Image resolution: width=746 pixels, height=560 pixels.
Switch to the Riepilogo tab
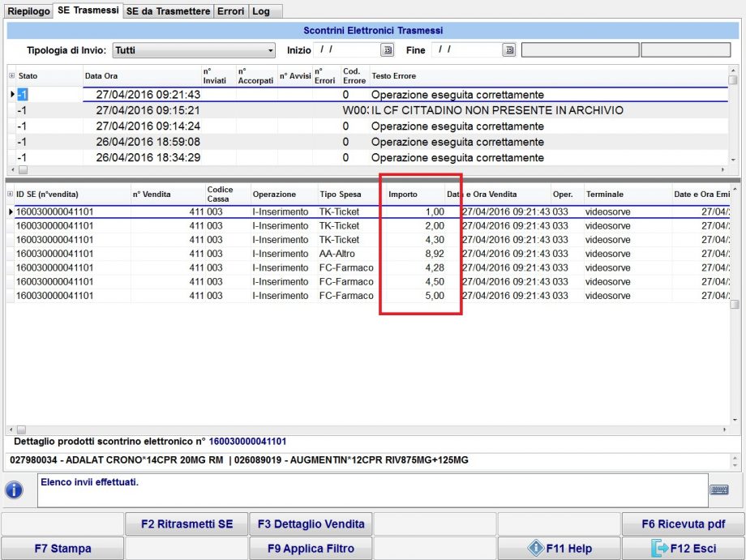(28, 11)
